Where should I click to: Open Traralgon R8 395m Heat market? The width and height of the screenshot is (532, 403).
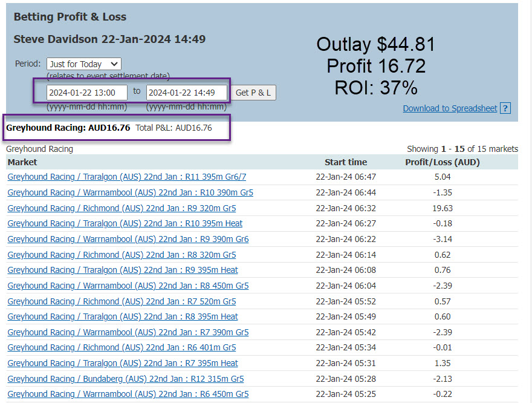coord(123,316)
